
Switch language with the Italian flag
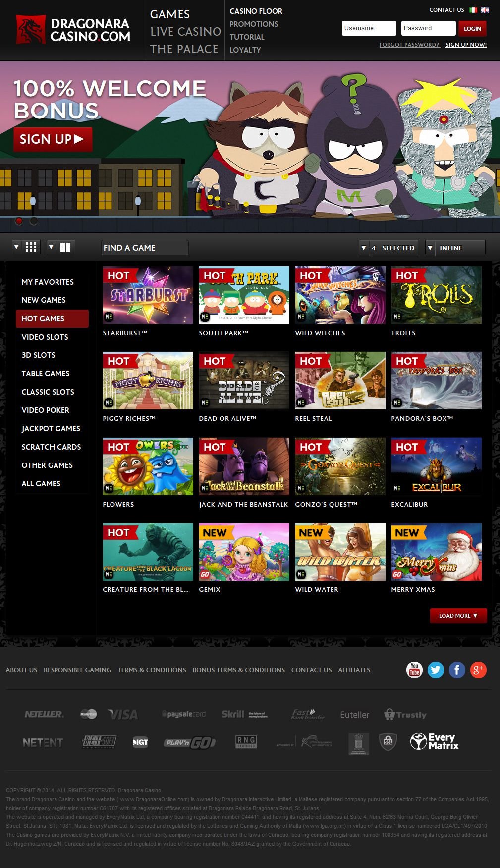[x=473, y=10]
